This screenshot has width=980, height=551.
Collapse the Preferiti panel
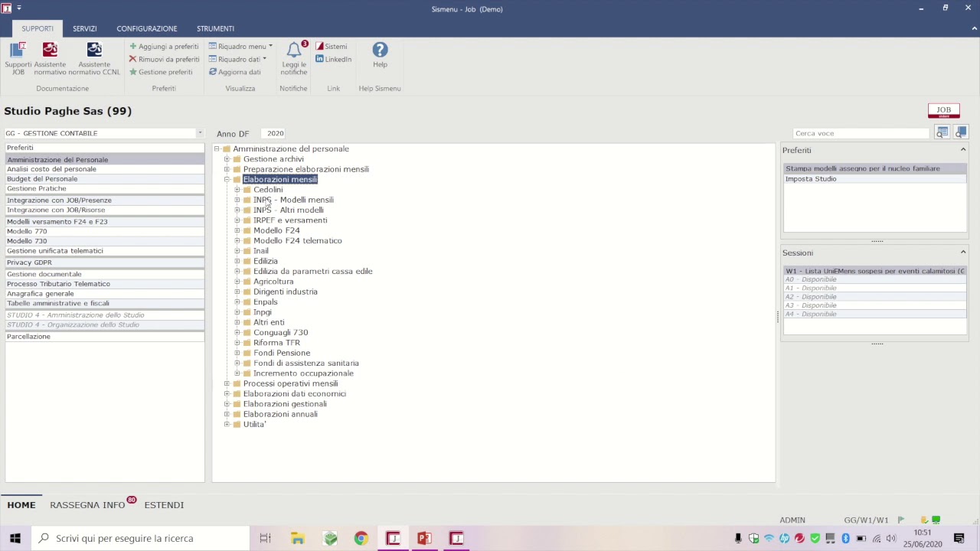(x=963, y=150)
